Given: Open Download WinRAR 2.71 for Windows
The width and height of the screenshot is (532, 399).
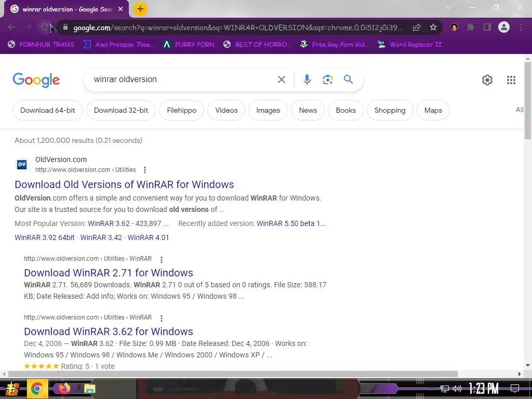Looking at the screenshot, I should coord(109,273).
